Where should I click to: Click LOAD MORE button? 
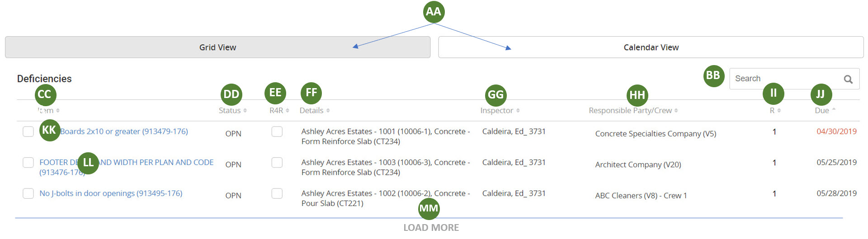pos(431,228)
